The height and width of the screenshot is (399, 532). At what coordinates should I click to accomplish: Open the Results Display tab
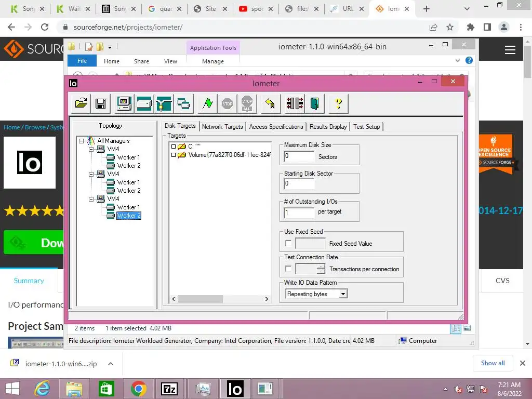pyautogui.click(x=328, y=127)
